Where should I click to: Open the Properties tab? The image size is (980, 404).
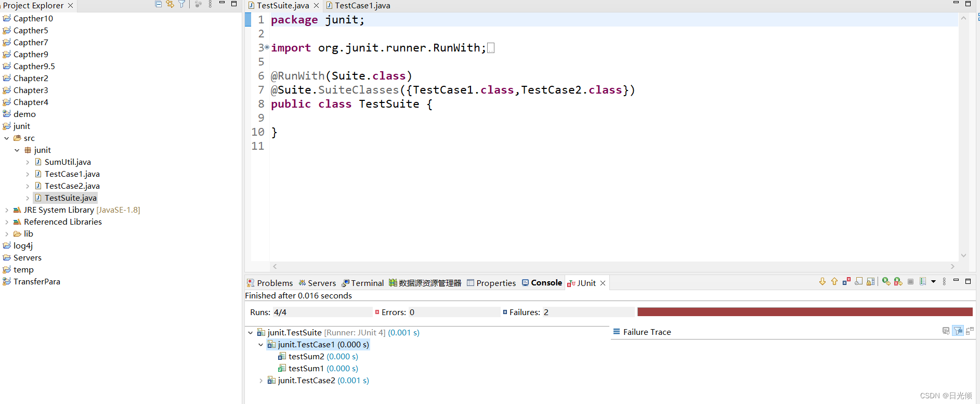coord(491,283)
